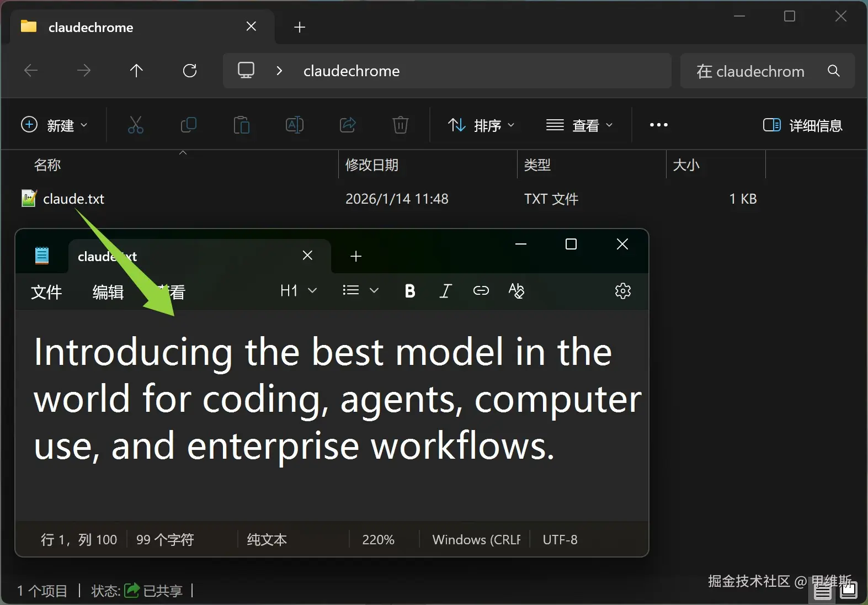This screenshot has width=868, height=605.
Task: Toggle bold formatting in Notepad
Action: pos(410,291)
